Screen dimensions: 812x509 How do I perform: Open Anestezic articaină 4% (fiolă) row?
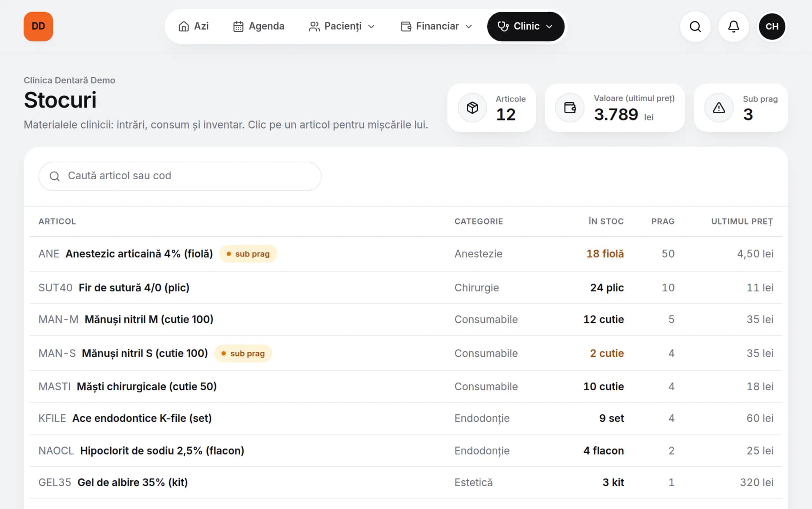(406, 254)
